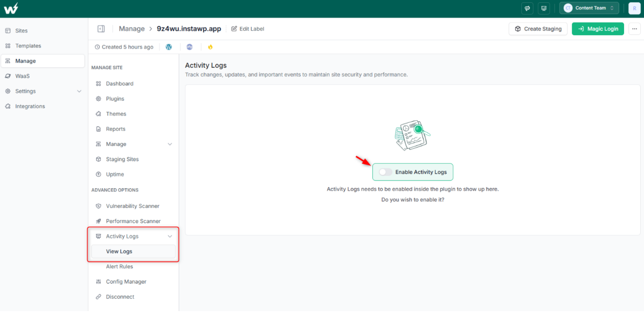
Task: Go to Sites in main navigation
Action: pos(43,31)
